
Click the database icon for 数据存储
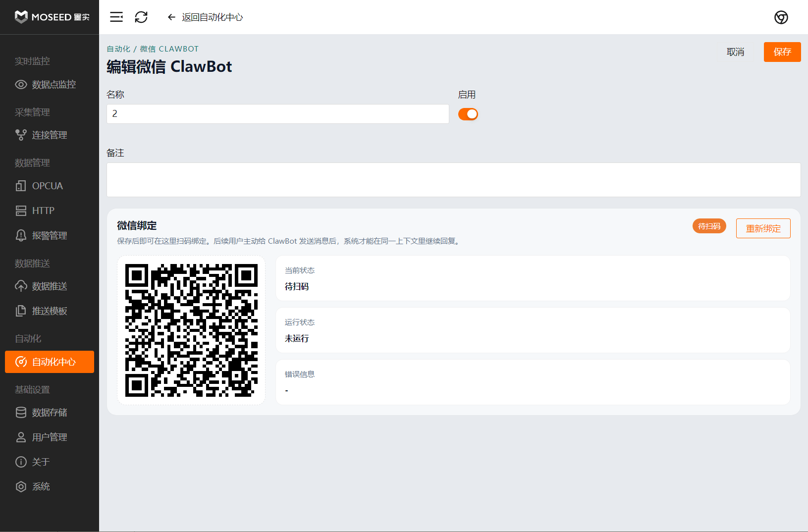click(21, 413)
